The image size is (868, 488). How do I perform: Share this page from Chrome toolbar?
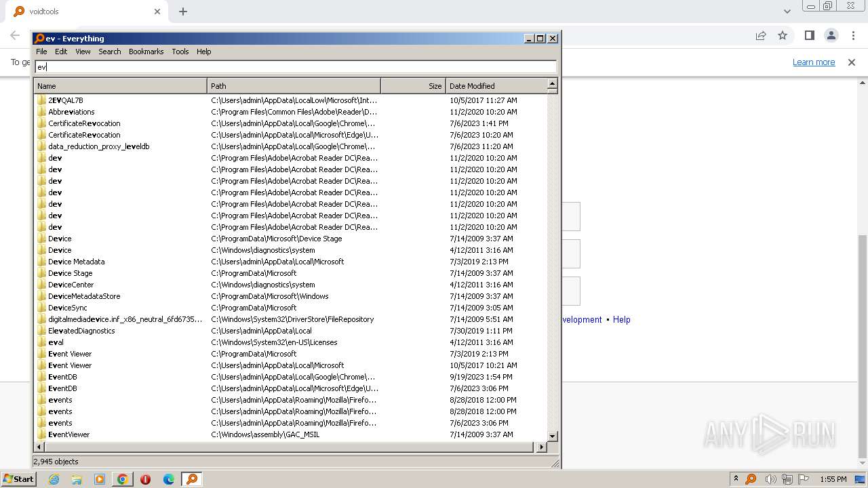click(761, 36)
